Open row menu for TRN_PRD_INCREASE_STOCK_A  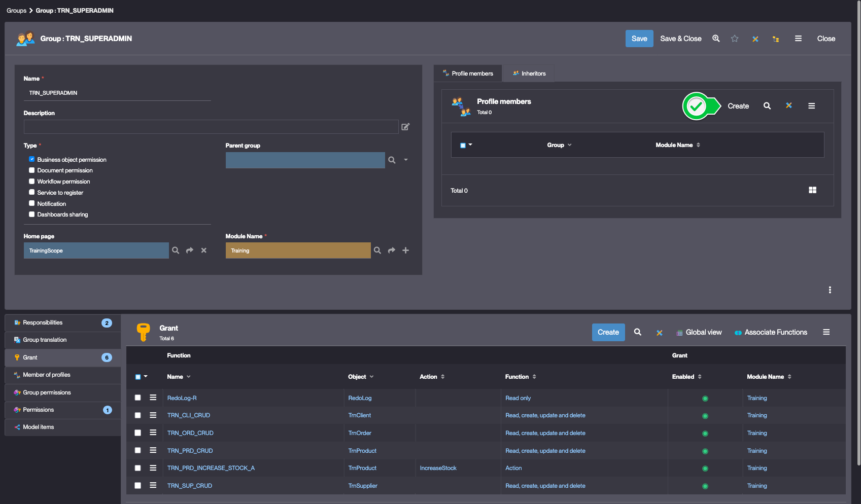(153, 468)
